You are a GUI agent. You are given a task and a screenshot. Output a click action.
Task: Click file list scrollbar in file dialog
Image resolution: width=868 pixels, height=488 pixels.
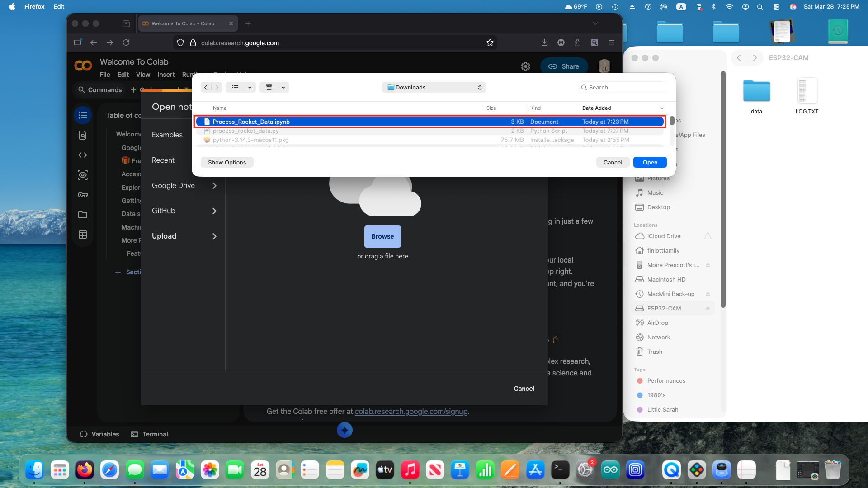click(672, 121)
